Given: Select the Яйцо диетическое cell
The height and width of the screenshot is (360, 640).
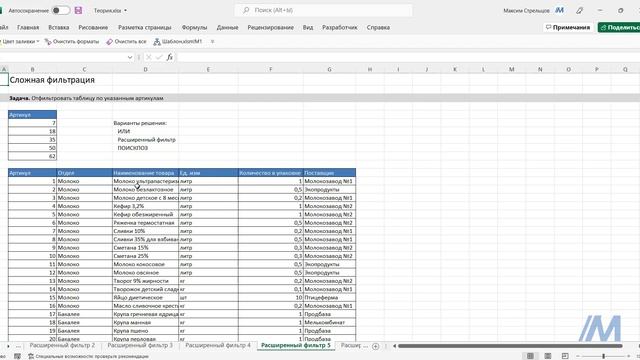Looking at the screenshot, I should pos(145,298).
